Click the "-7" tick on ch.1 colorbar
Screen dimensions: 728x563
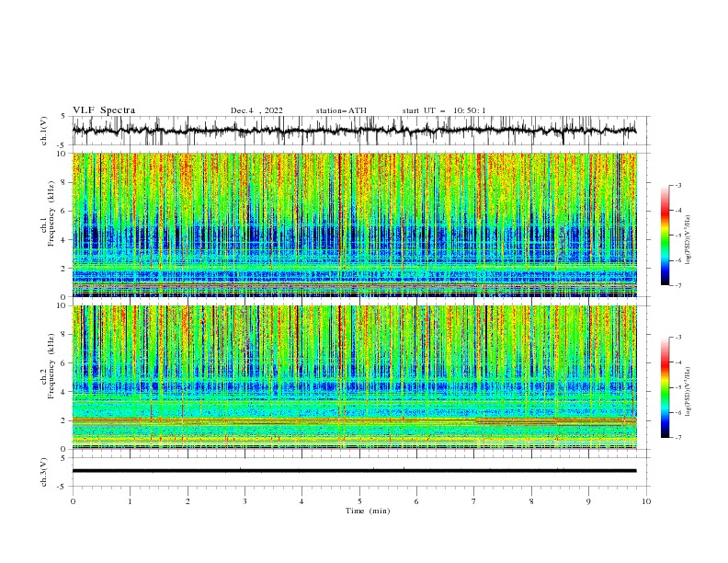(677, 285)
